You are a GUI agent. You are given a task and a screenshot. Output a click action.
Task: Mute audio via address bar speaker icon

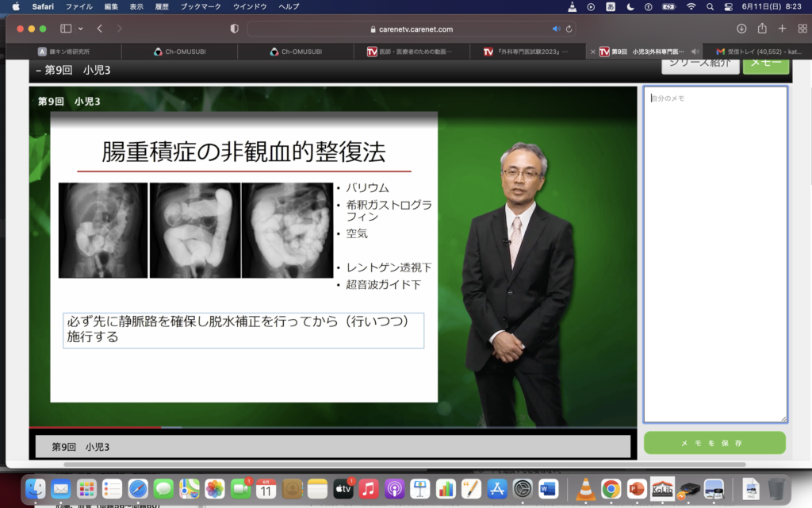556,29
